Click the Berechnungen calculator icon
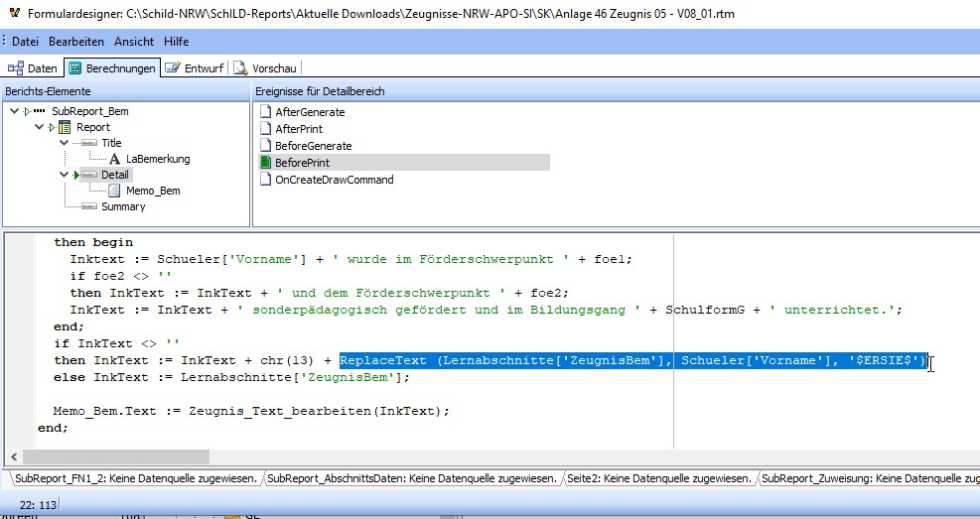Image resolution: width=980 pixels, height=519 pixels. 75,68
